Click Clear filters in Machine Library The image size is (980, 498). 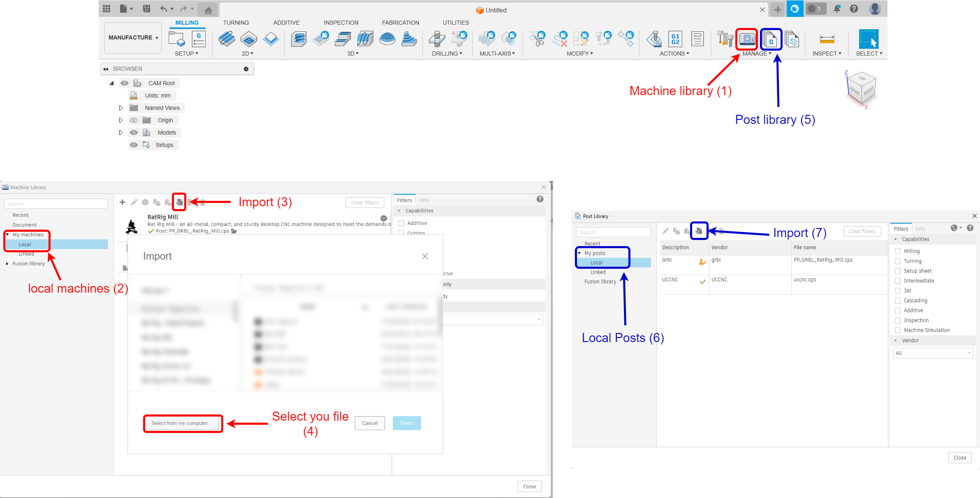click(365, 202)
